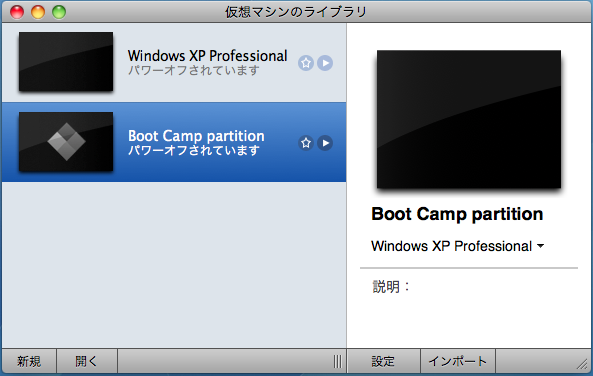The height and width of the screenshot is (376, 593).
Task: Click the window resize grip corner
Action: 582,364
